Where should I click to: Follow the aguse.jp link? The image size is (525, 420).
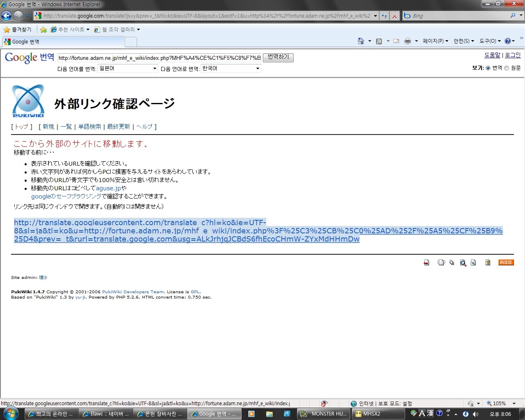108,188
